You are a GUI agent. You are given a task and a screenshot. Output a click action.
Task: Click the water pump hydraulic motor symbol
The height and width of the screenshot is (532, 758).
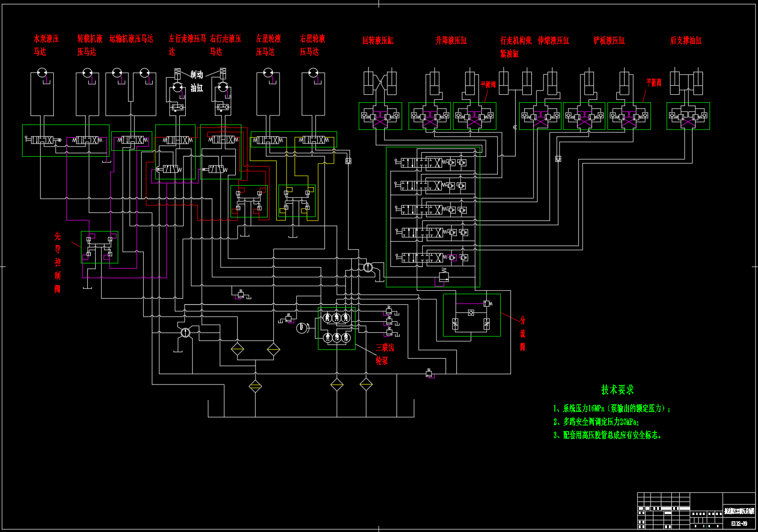pyautogui.click(x=41, y=73)
